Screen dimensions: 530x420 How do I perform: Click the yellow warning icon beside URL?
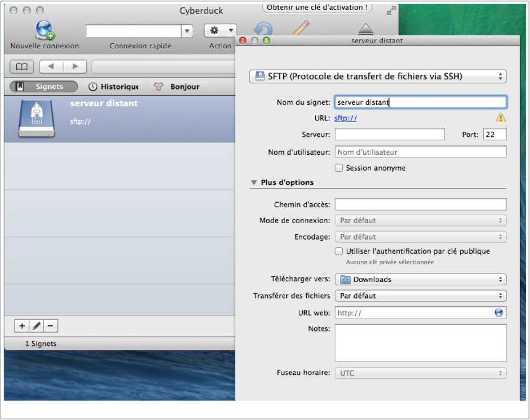coord(500,118)
